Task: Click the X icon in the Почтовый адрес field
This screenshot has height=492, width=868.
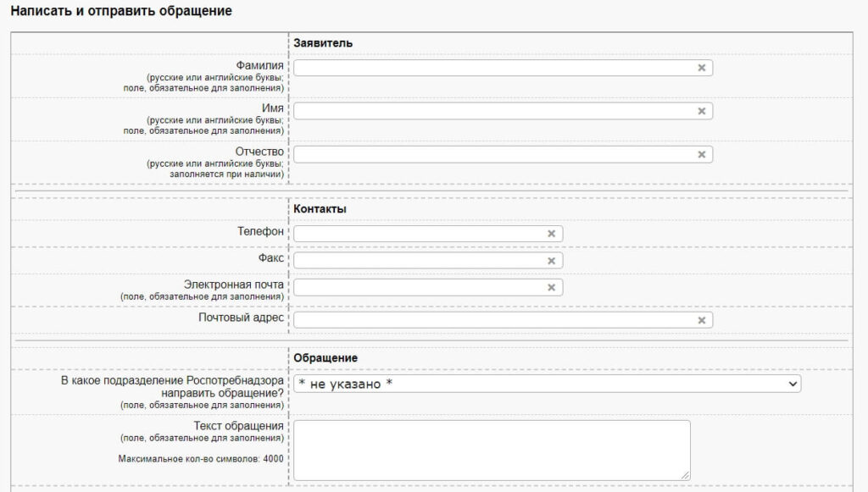Action: point(702,320)
